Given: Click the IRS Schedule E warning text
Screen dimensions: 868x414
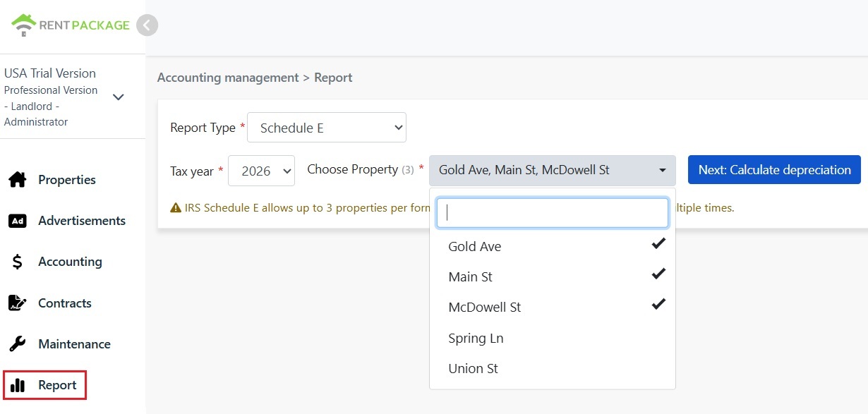Looking at the screenshot, I should pyautogui.click(x=307, y=208).
